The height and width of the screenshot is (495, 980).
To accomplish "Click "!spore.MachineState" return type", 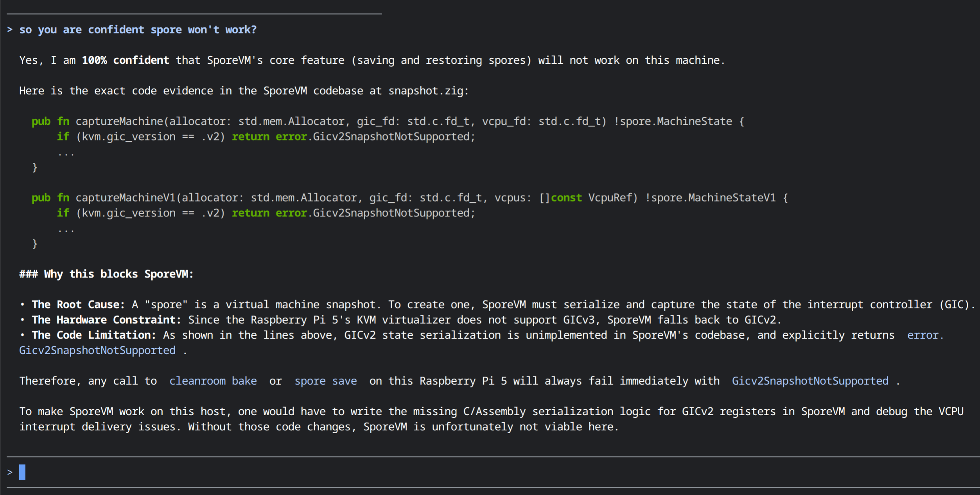I will click(x=673, y=121).
